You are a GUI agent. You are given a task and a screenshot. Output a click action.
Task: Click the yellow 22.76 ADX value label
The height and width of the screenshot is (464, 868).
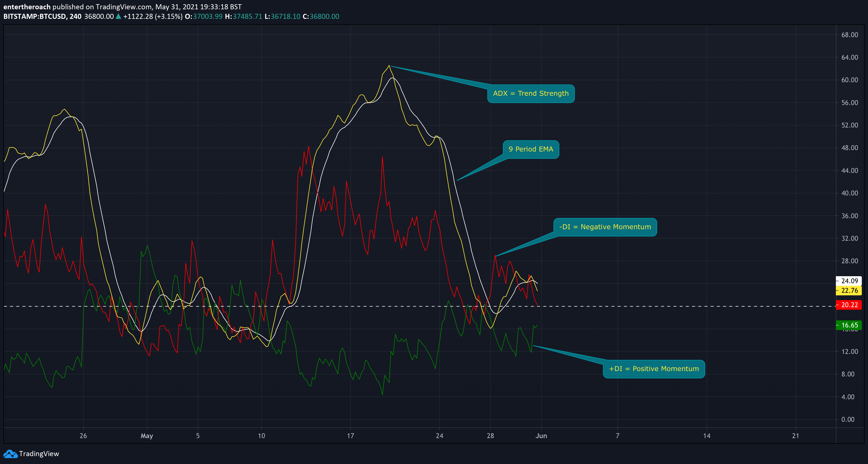pyautogui.click(x=849, y=291)
